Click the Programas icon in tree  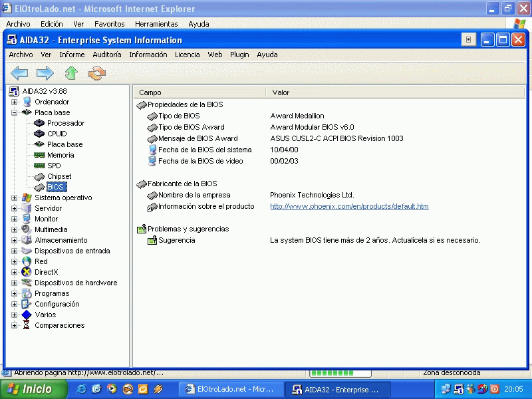click(27, 293)
